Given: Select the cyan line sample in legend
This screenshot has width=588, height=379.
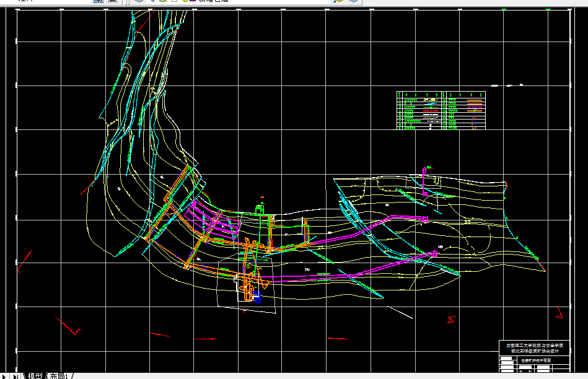Looking at the screenshot, I should point(431,103).
